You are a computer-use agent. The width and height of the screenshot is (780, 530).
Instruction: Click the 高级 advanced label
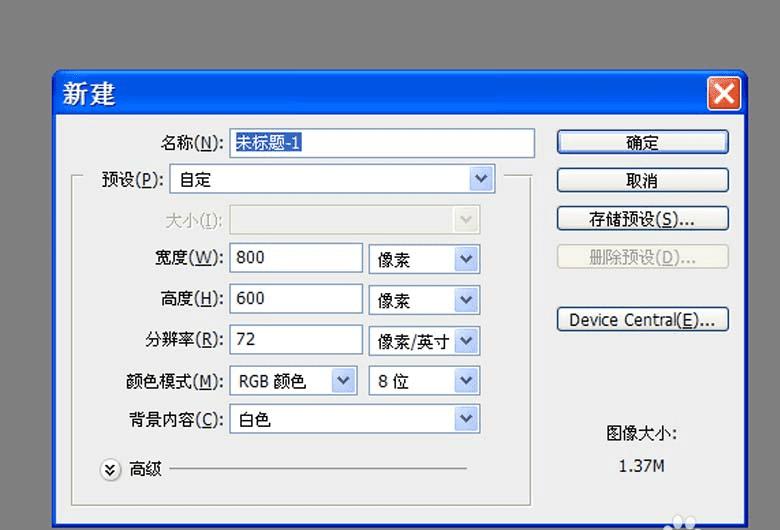[x=145, y=469]
